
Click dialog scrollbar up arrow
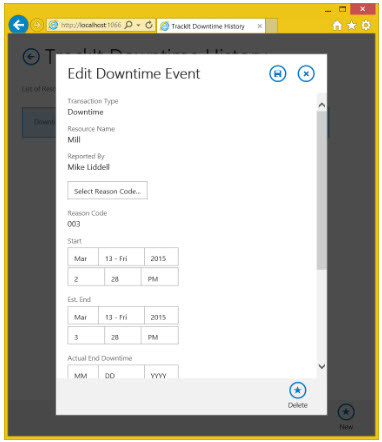point(321,105)
